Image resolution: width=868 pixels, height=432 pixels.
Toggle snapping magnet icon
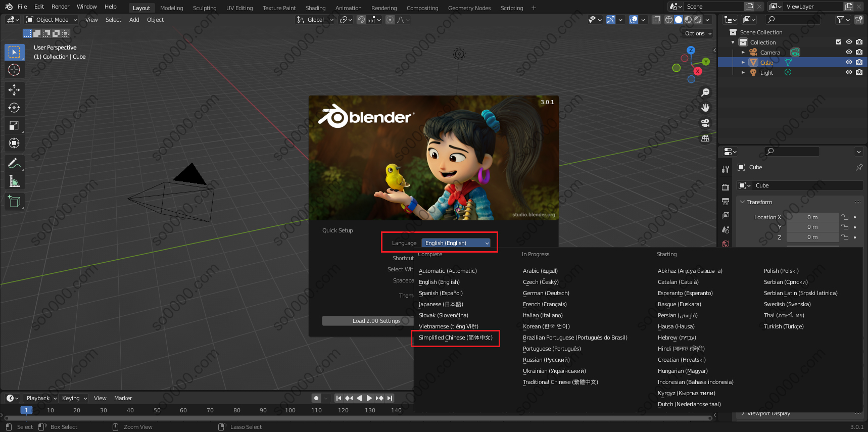click(361, 20)
